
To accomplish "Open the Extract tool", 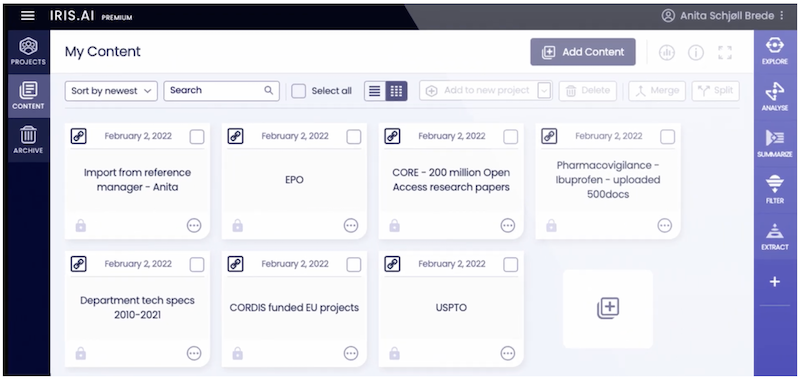I will click(774, 236).
